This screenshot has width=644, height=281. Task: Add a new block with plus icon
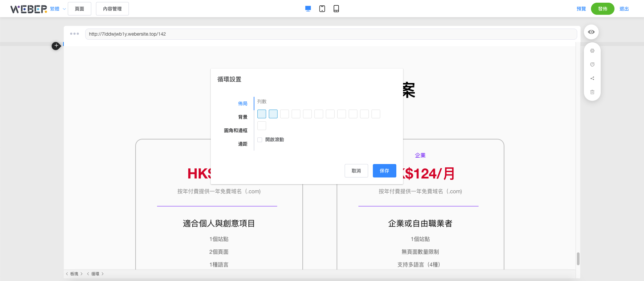coord(56,46)
